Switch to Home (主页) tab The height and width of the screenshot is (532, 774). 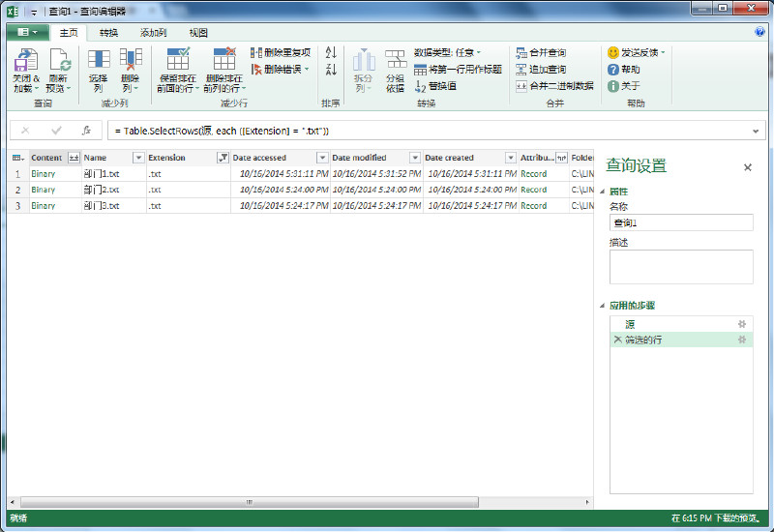tap(69, 33)
